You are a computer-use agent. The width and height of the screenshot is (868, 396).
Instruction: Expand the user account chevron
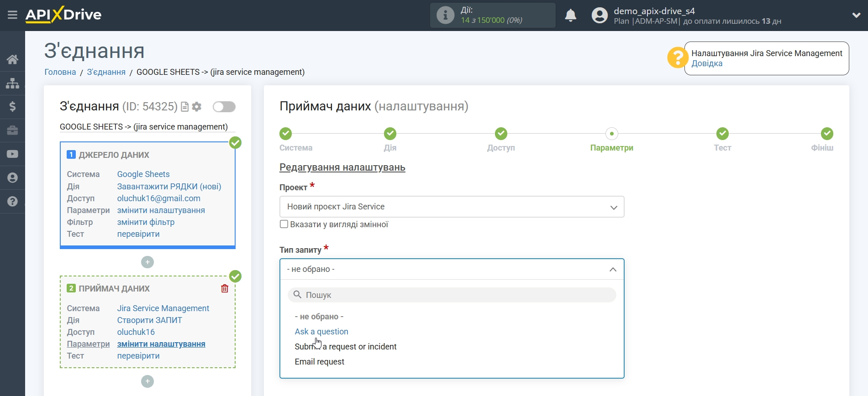pos(856,15)
